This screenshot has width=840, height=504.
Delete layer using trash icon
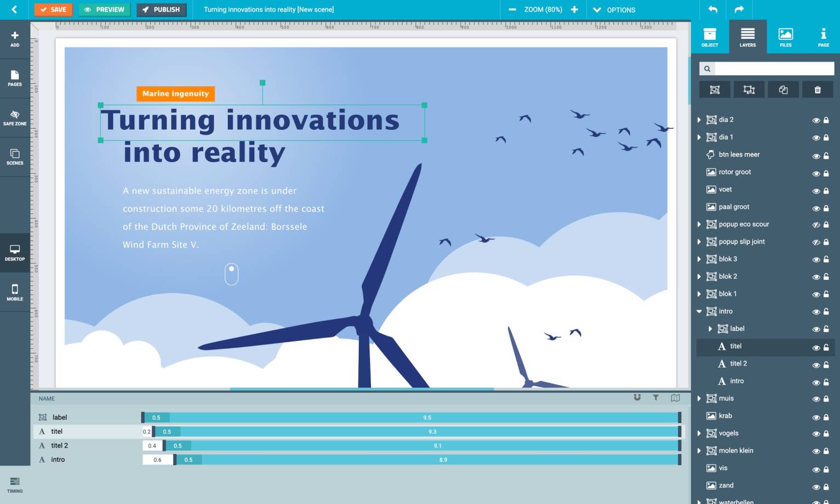coord(817,90)
